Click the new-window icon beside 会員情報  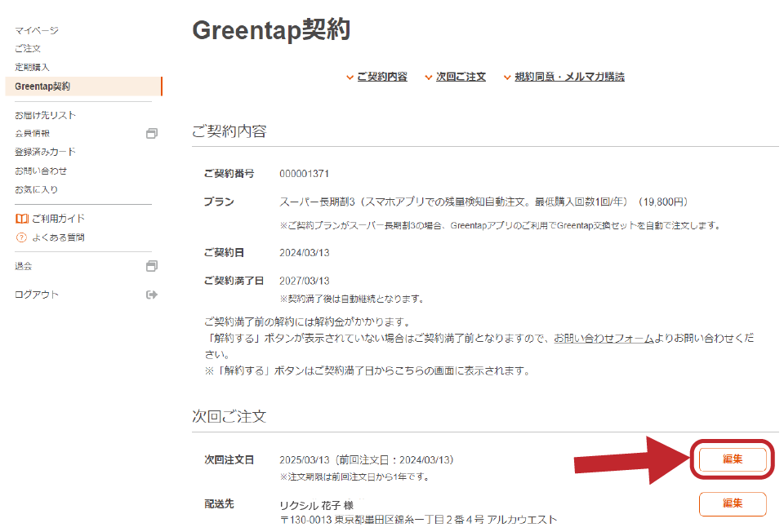pos(152,133)
